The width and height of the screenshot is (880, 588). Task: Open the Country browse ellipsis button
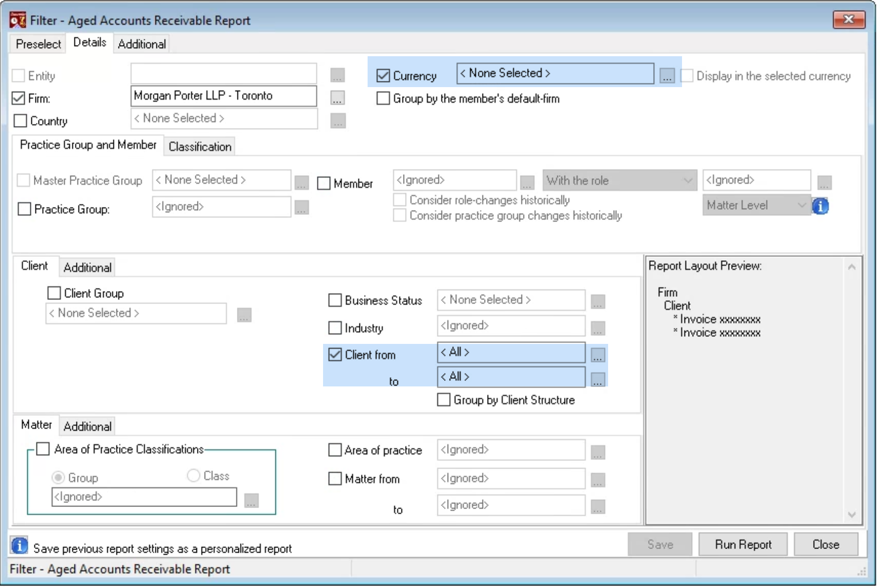(x=338, y=121)
